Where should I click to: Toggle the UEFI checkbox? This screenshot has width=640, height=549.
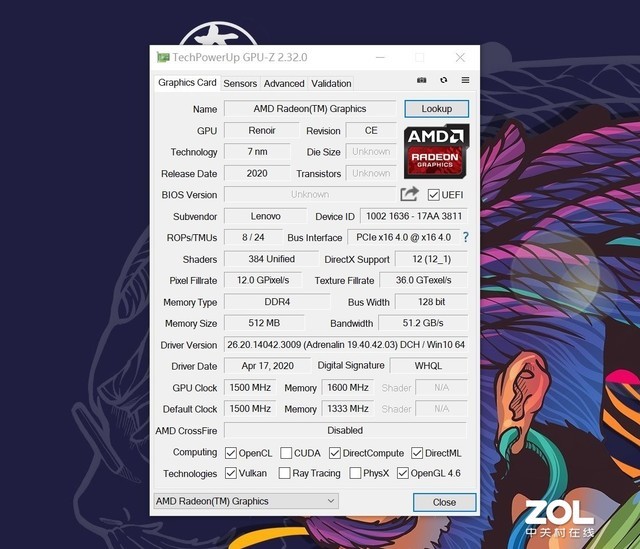point(433,195)
